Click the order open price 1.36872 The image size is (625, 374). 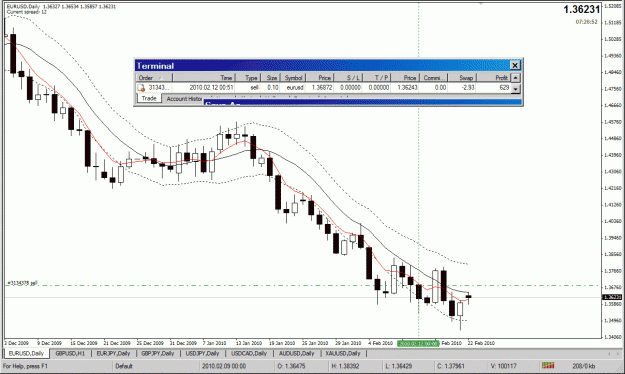[x=322, y=88]
